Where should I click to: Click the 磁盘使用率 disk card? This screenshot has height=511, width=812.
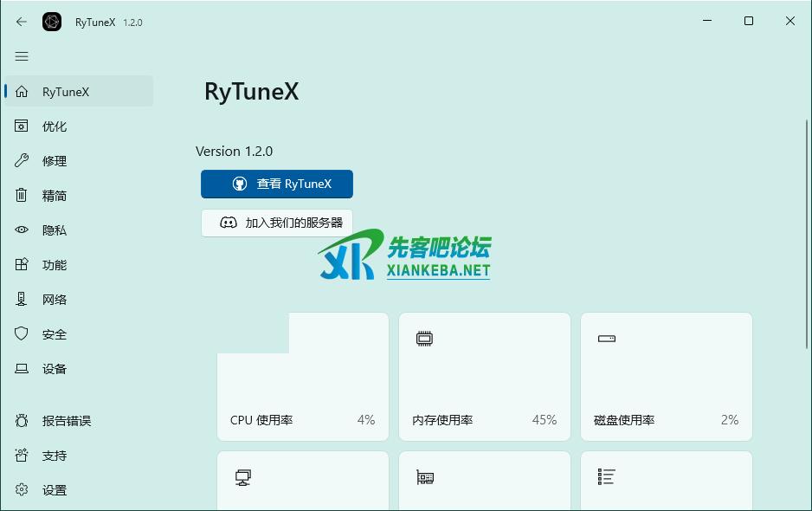click(667, 378)
